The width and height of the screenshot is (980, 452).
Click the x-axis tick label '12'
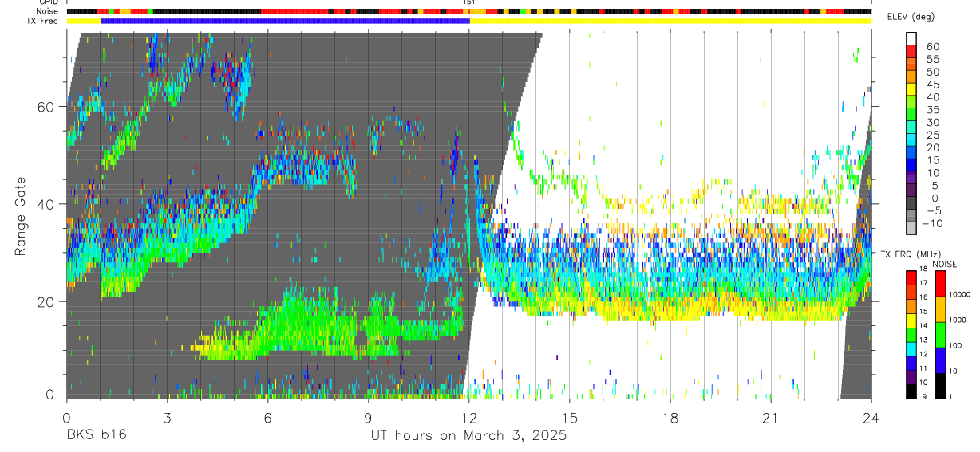click(468, 417)
